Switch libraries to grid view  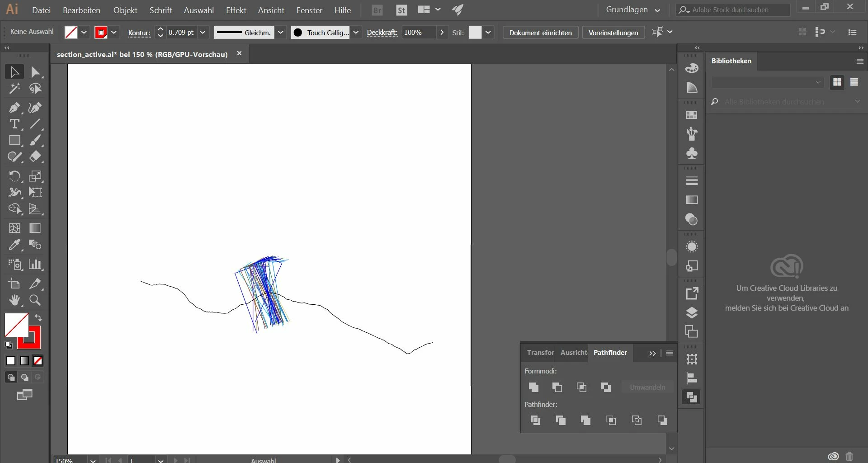837,82
